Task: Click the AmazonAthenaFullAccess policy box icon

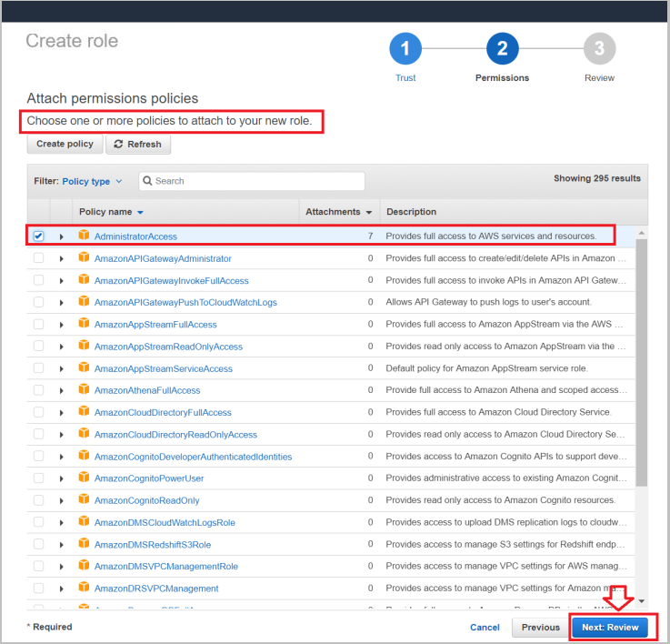Action: pyautogui.click(x=84, y=389)
